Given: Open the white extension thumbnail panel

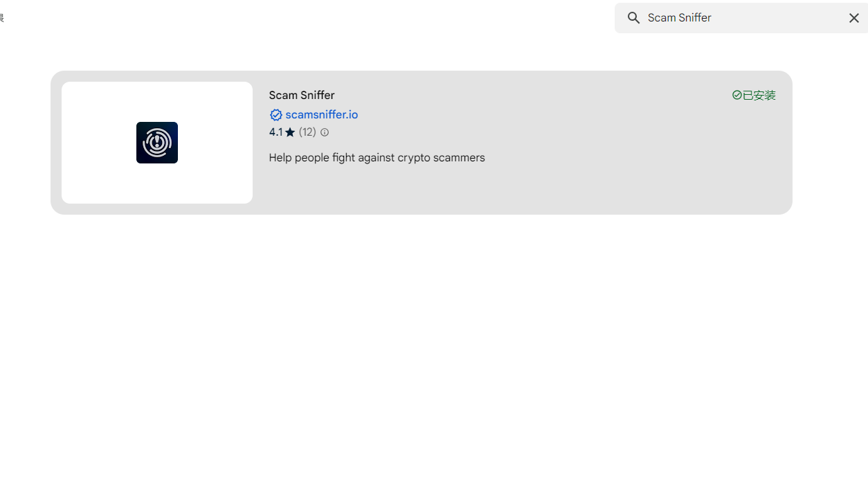Looking at the screenshot, I should 157,143.
